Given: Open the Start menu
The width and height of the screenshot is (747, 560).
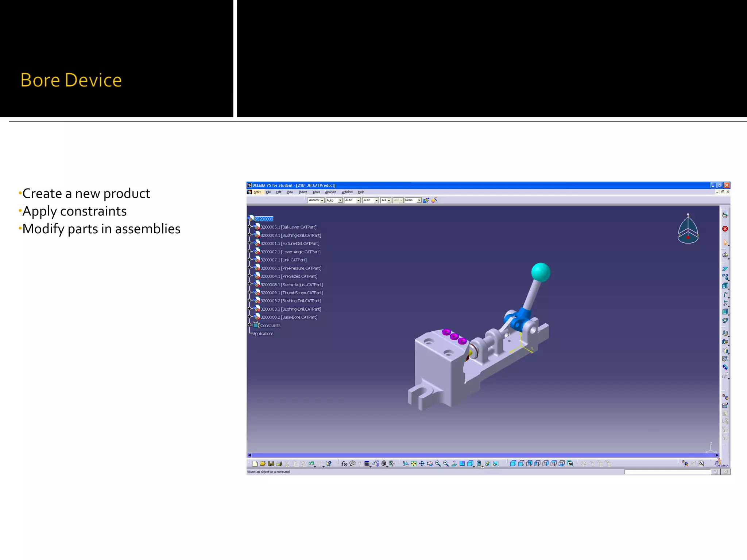Looking at the screenshot, I should point(257,192).
